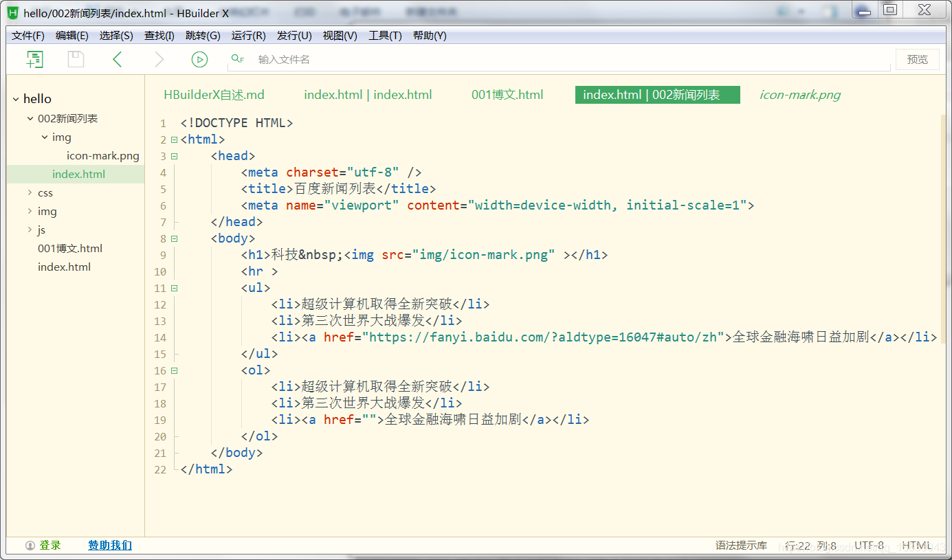The image size is (952, 560).
Task: Fold the html tag on line 2
Action: (175, 139)
